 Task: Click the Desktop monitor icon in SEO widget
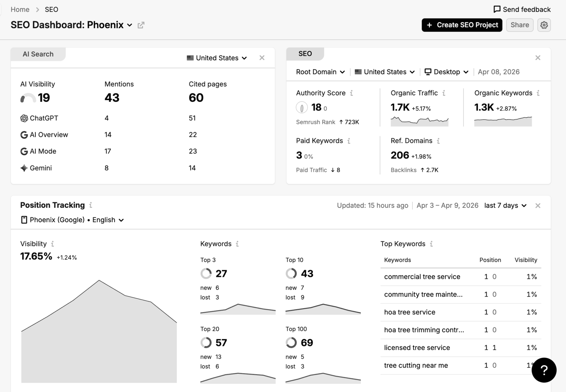(428, 72)
